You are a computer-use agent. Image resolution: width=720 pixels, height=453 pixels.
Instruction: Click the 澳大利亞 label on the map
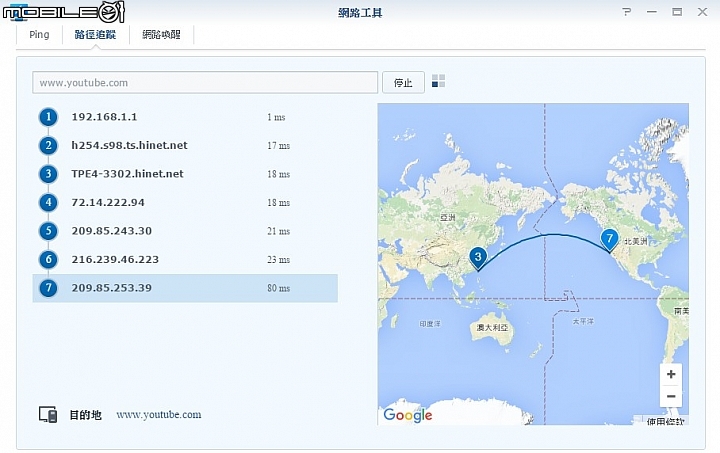[x=492, y=327]
